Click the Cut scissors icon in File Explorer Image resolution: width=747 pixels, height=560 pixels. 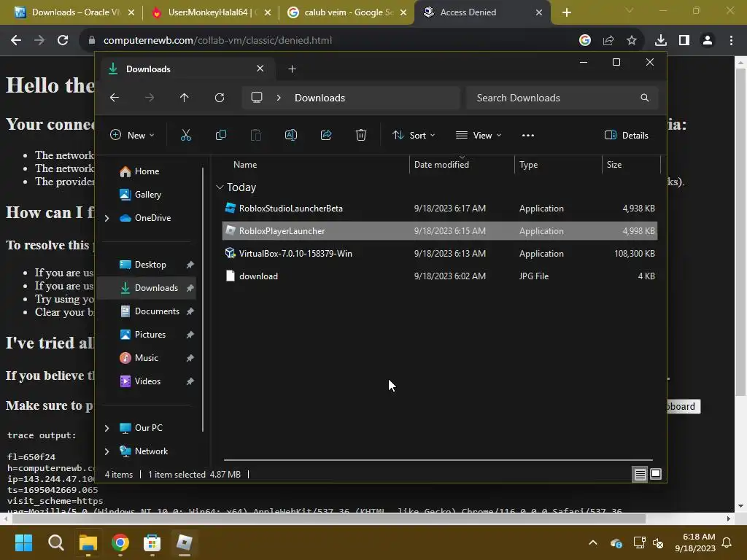click(x=186, y=135)
